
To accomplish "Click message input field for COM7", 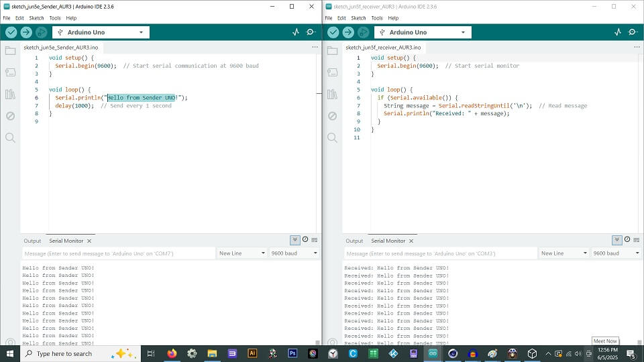I will pos(119,253).
